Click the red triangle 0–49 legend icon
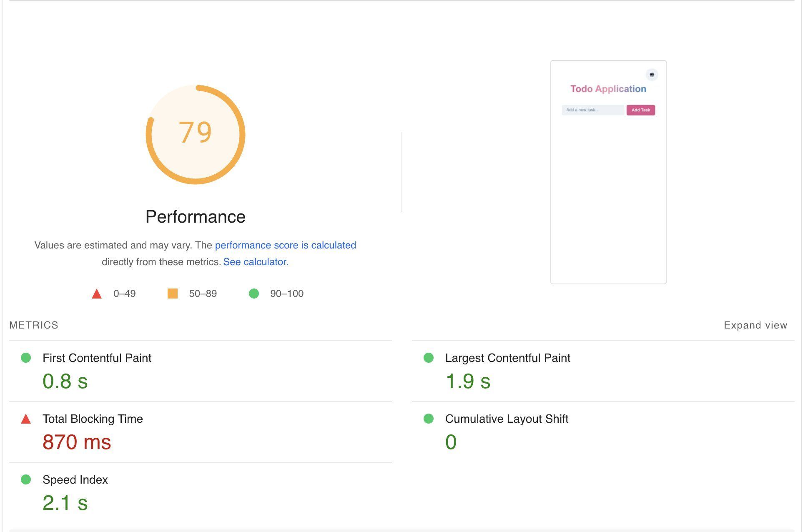The width and height of the screenshot is (803, 532). 97,294
